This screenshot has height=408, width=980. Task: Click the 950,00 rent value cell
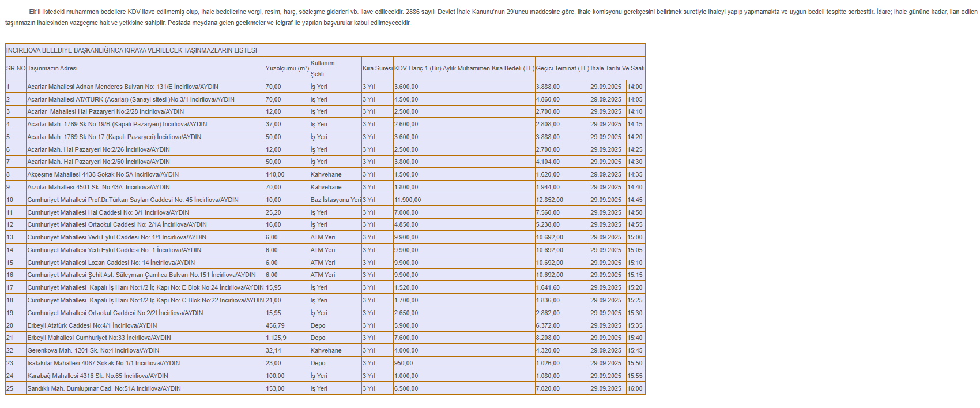click(404, 363)
